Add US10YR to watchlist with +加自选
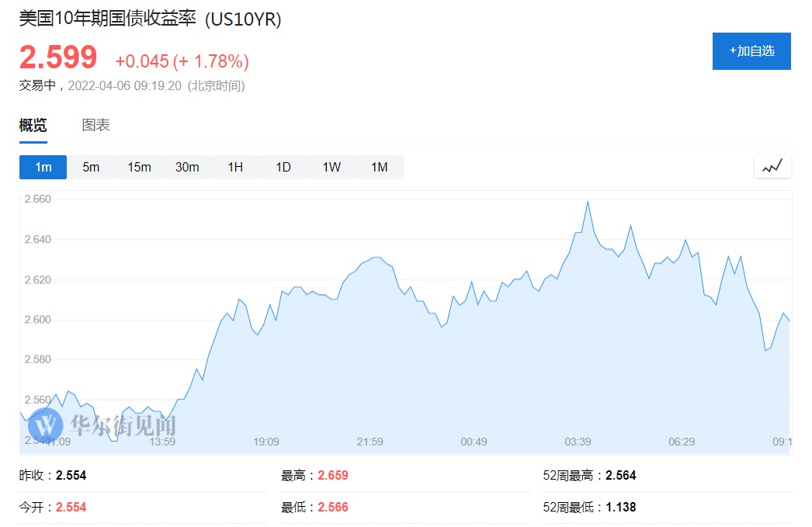 coord(751,51)
